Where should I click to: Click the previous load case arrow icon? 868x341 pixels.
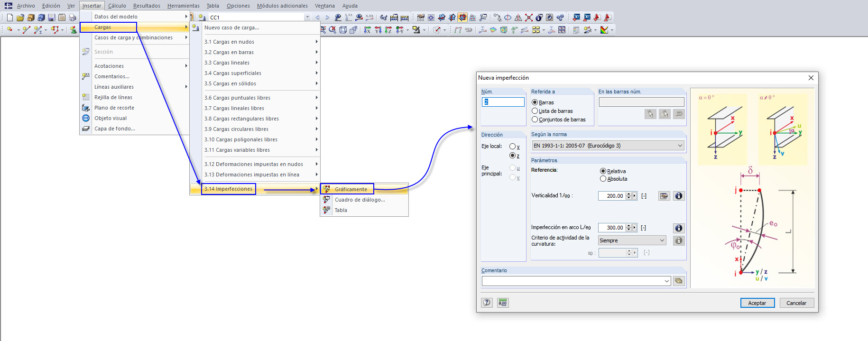[x=317, y=18]
